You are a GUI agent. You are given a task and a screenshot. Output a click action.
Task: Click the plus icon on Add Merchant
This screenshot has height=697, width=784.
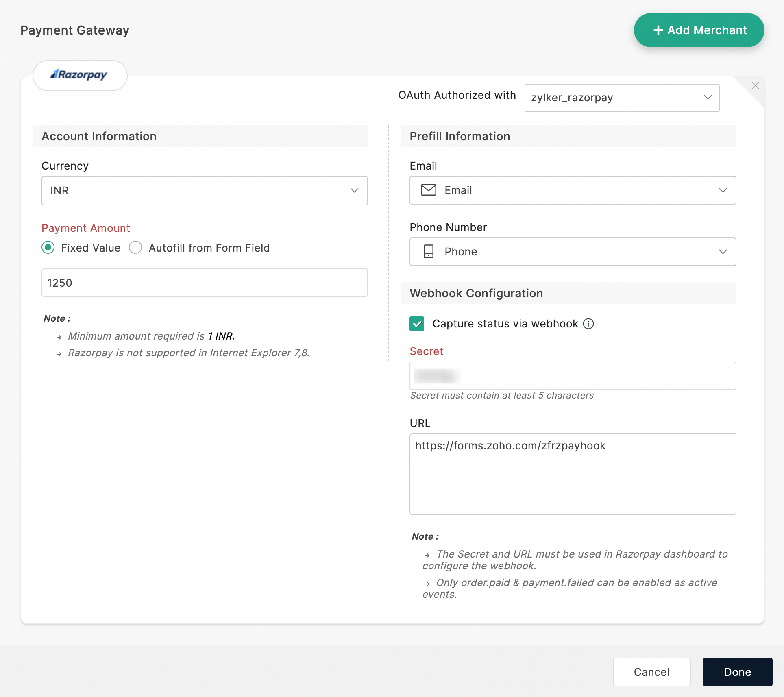click(658, 30)
